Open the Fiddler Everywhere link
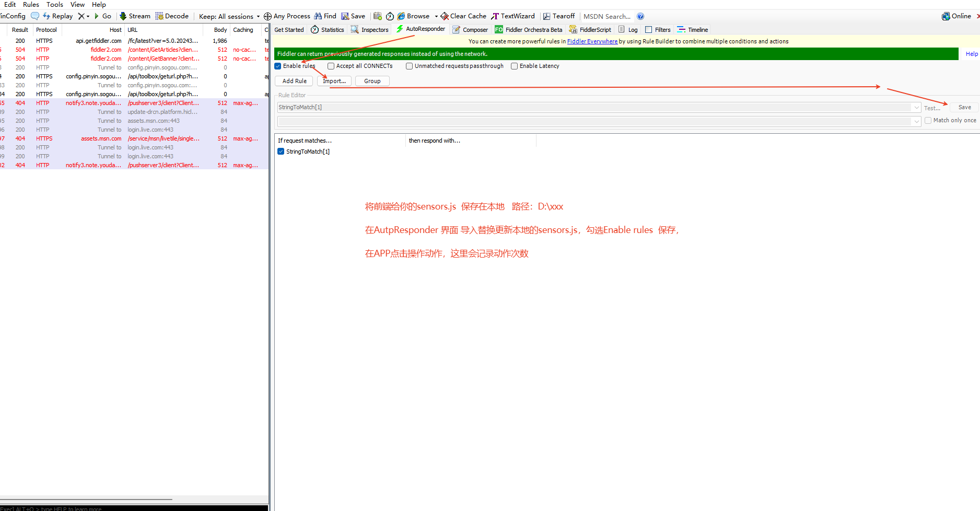This screenshot has height=511, width=980. pos(592,41)
